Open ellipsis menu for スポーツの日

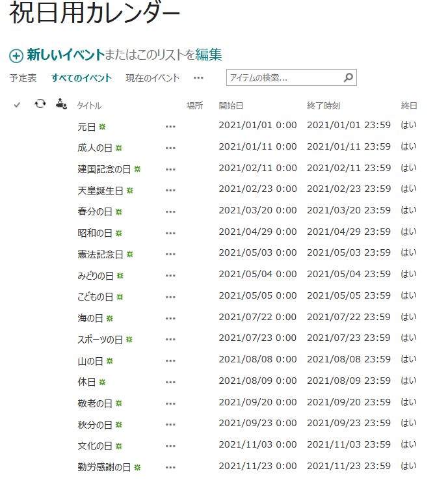click(x=170, y=340)
